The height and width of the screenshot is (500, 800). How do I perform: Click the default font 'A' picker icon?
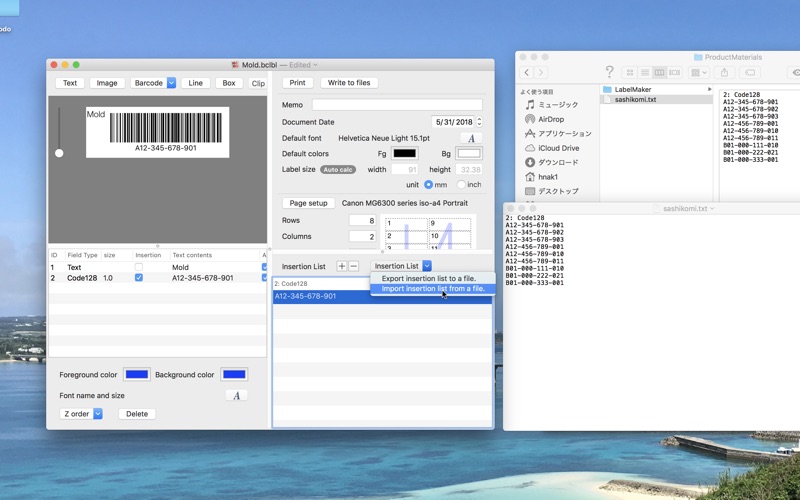click(x=471, y=138)
